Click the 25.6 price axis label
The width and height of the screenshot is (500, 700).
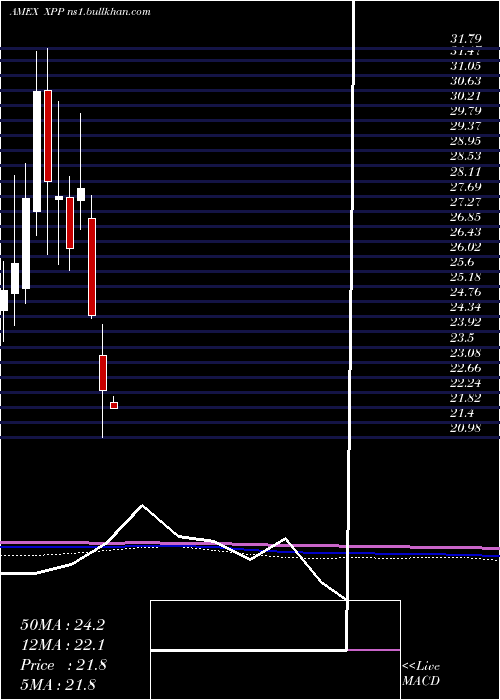click(x=463, y=262)
